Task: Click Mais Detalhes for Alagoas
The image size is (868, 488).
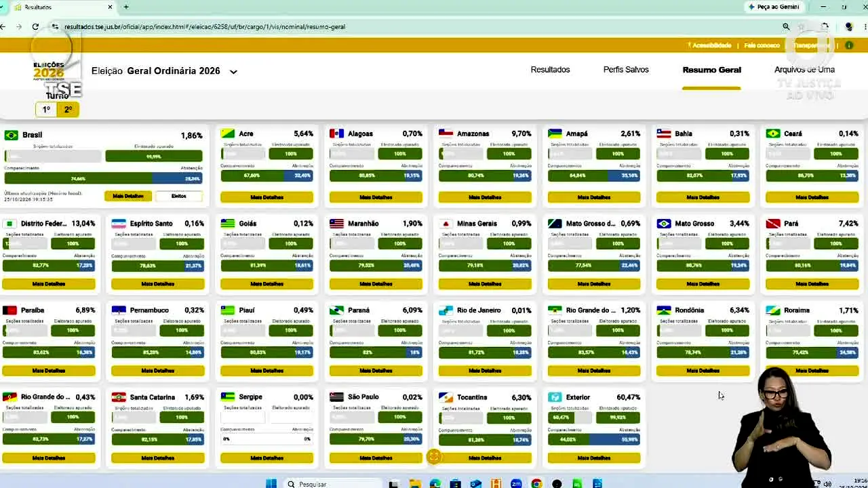Action: pos(376,197)
